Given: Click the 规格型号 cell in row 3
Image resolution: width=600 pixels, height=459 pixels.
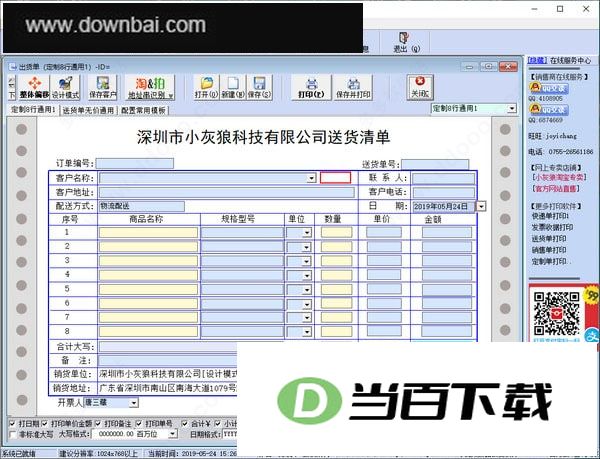Looking at the screenshot, I should coord(242,261).
